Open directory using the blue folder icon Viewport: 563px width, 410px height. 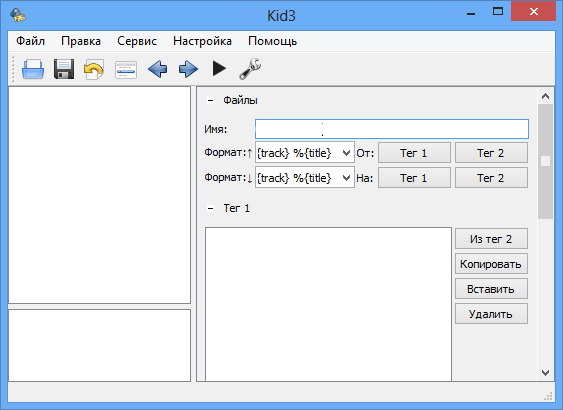click(33, 69)
